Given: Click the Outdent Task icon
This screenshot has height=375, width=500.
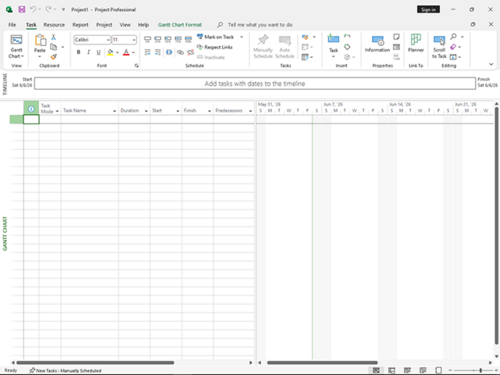Looking at the screenshot, I should click(147, 52).
